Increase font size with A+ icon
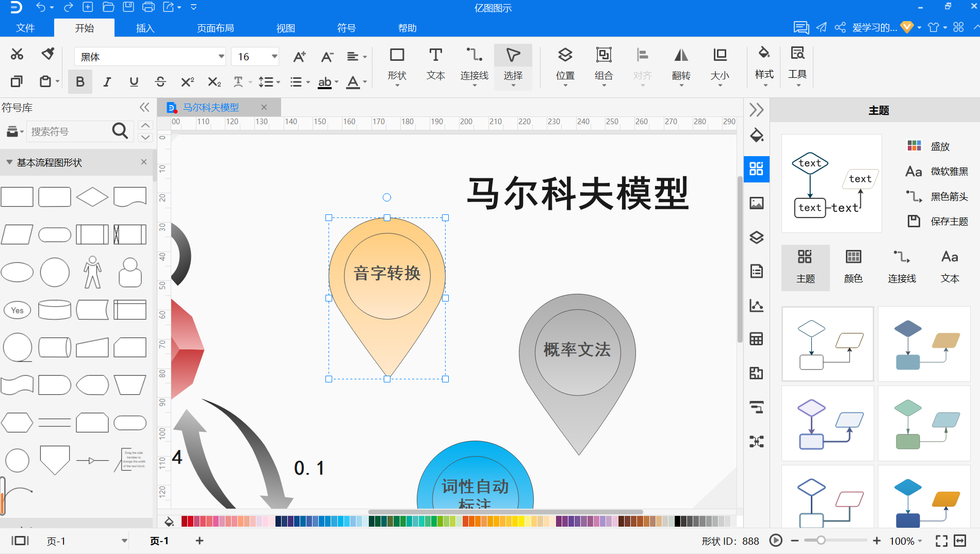980x554 pixels. 299,57
